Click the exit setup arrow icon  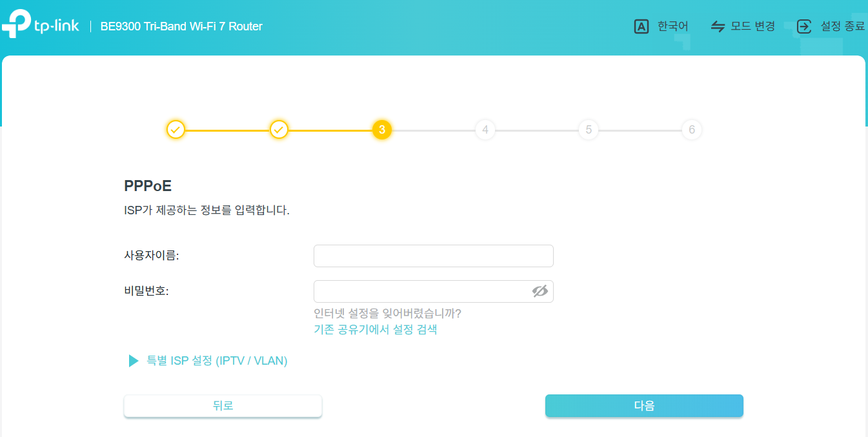pyautogui.click(x=804, y=26)
